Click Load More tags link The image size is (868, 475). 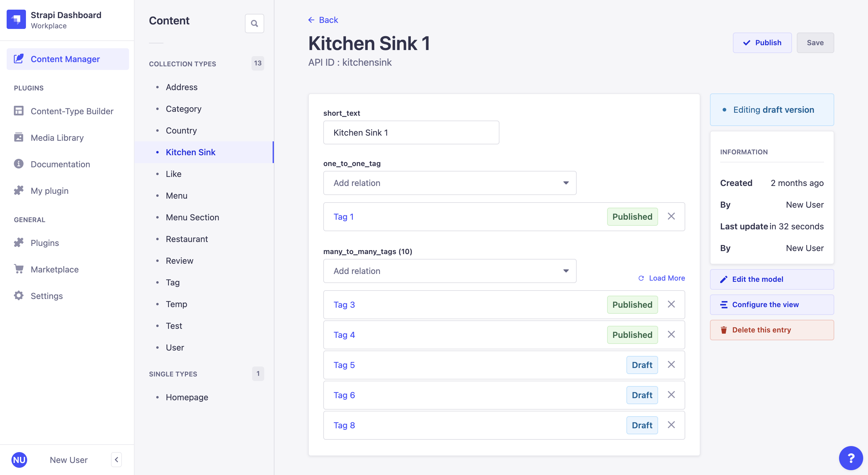tap(662, 278)
